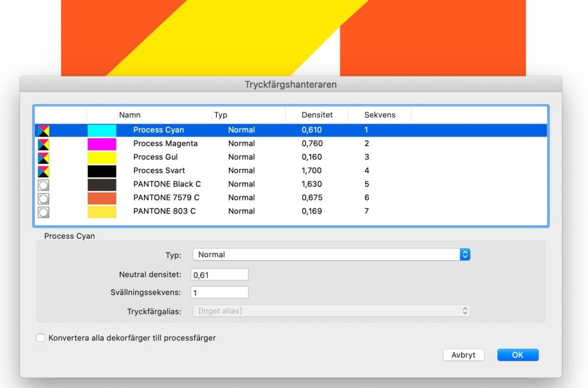The image size is (588, 388).
Task: Click the yellow Process Gul swatch
Action: pyautogui.click(x=102, y=158)
